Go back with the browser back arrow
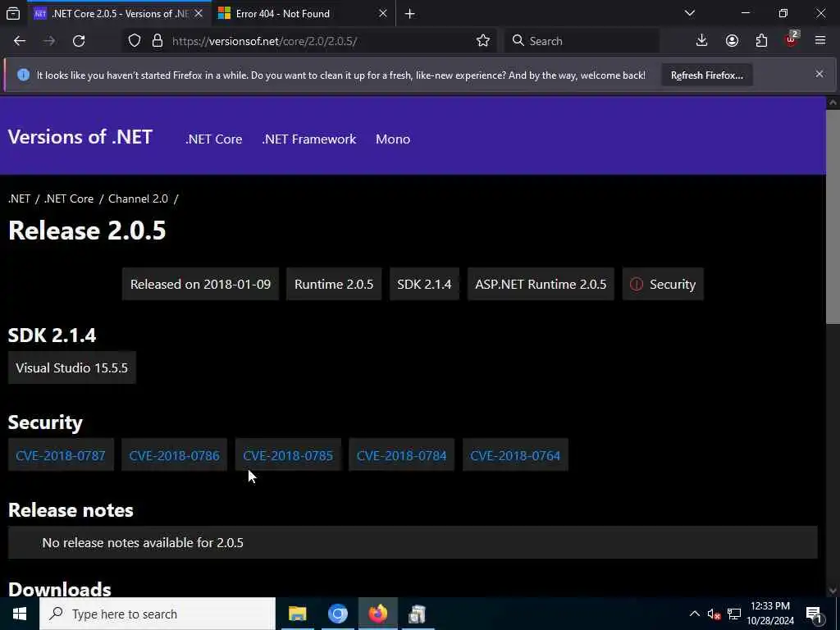Image resolution: width=840 pixels, height=630 pixels. coord(20,41)
